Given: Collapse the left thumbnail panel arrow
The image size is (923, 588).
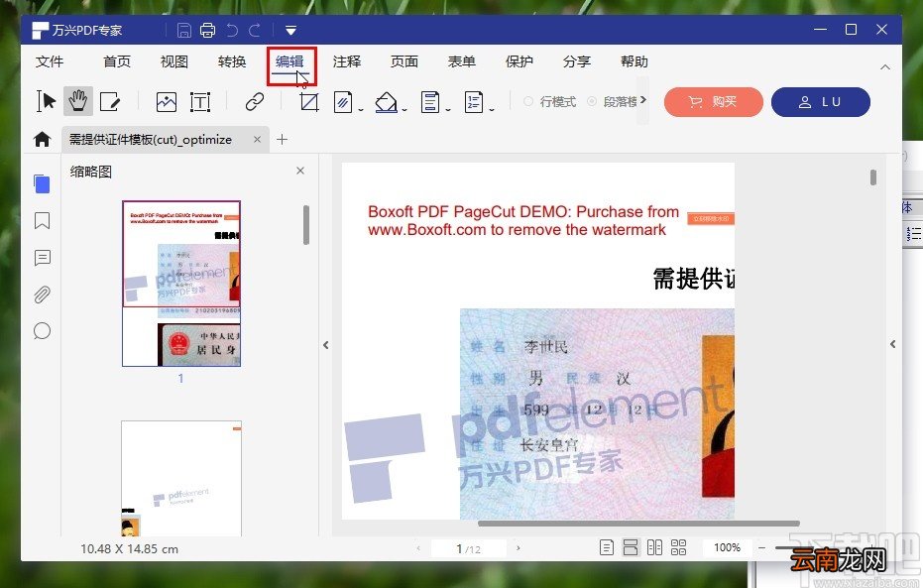Looking at the screenshot, I should [x=325, y=345].
